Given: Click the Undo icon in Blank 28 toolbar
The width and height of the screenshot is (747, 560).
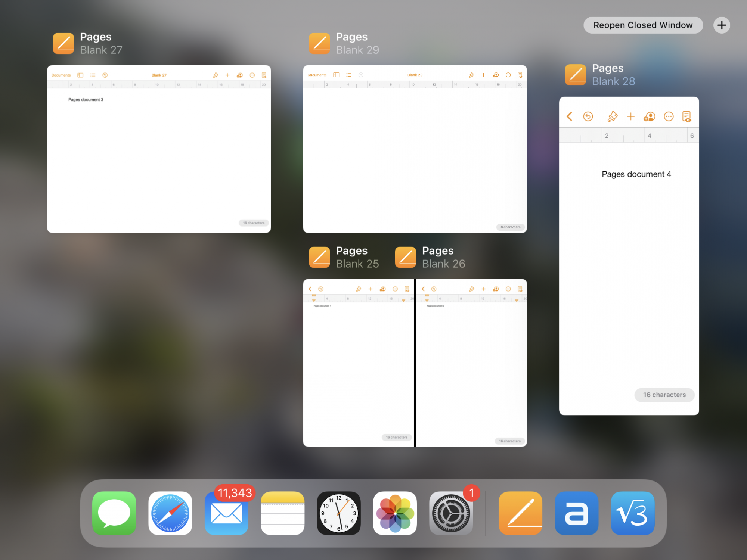Looking at the screenshot, I should pyautogui.click(x=588, y=116).
